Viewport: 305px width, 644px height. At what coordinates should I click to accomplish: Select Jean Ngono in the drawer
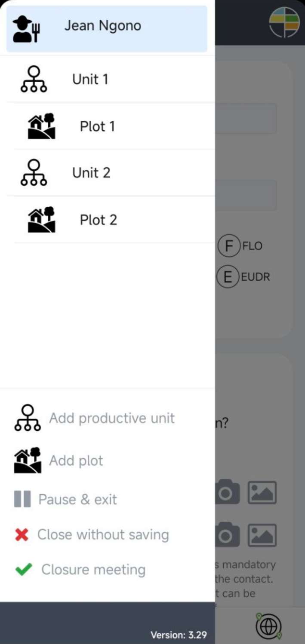[x=103, y=26]
